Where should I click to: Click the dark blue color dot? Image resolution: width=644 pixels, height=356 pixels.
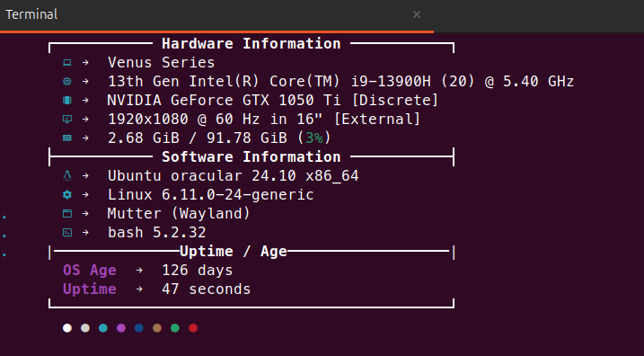[139, 328]
